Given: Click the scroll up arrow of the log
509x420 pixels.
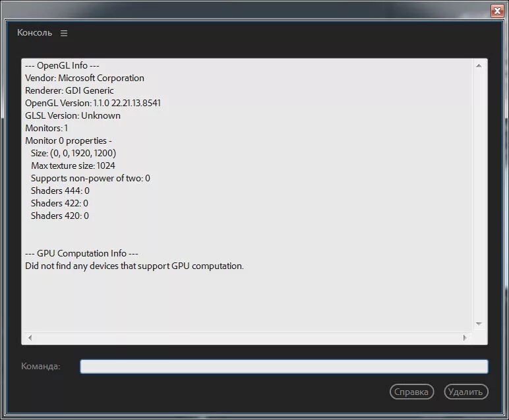Looking at the screenshot, I should [x=479, y=66].
